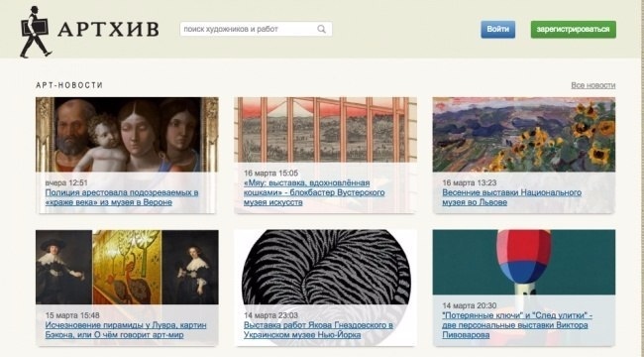Click the search field for artists and works
The width and height of the screenshot is (644, 357).
[x=256, y=29]
